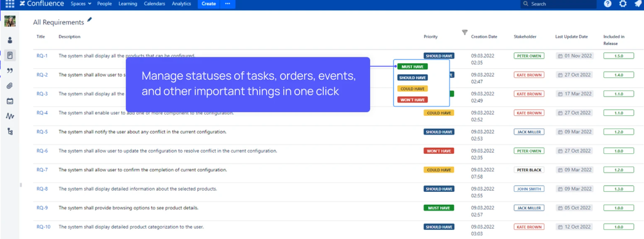644x239 pixels.
Task: Click the Search input field
Action: (558, 4)
